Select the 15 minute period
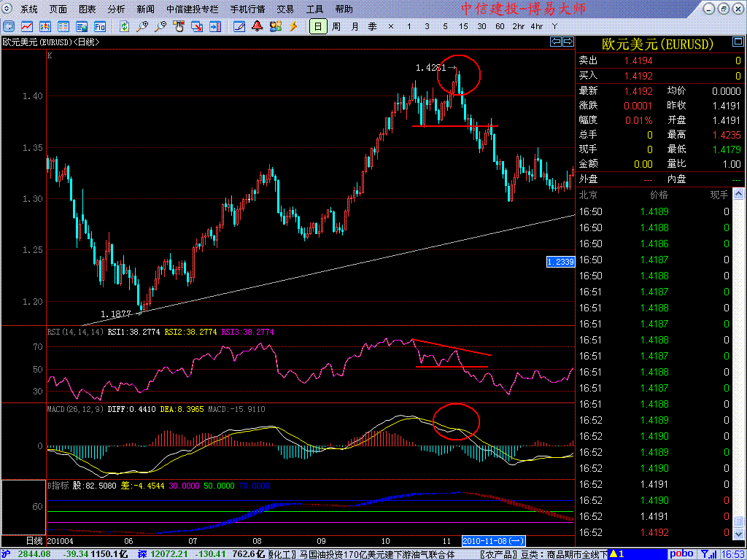 pos(463,27)
